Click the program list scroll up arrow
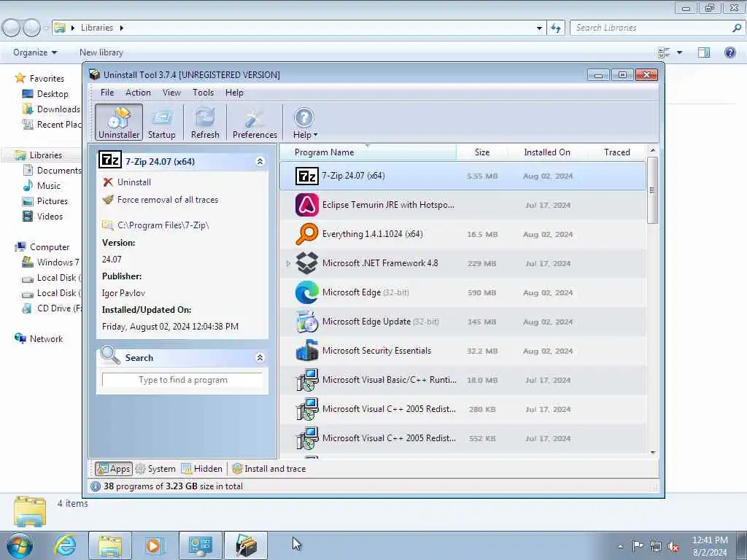 pos(653,150)
